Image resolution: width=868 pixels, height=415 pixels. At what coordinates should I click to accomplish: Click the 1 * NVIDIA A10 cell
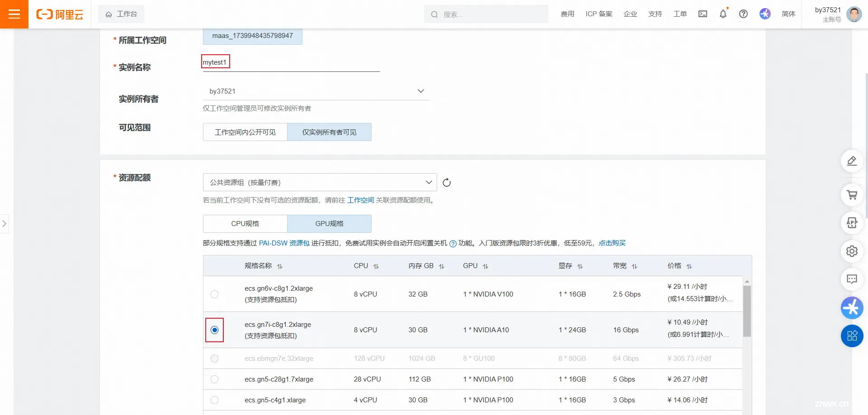(x=486, y=330)
